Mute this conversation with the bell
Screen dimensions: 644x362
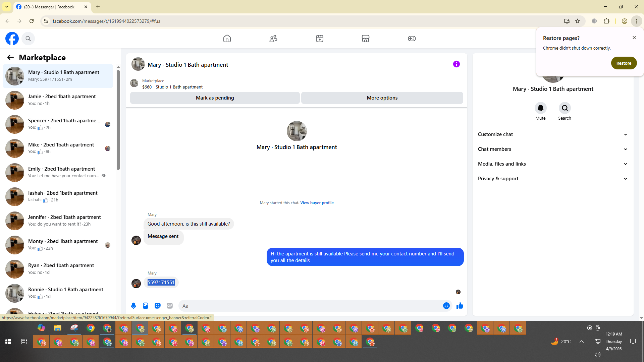(x=540, y=108)
